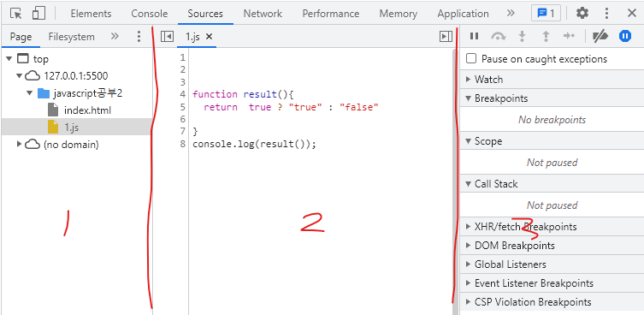The width and height of the screenshot is (644, 315).
Task: Click the editor vertical scrollbar
Action: click(454, 181)
